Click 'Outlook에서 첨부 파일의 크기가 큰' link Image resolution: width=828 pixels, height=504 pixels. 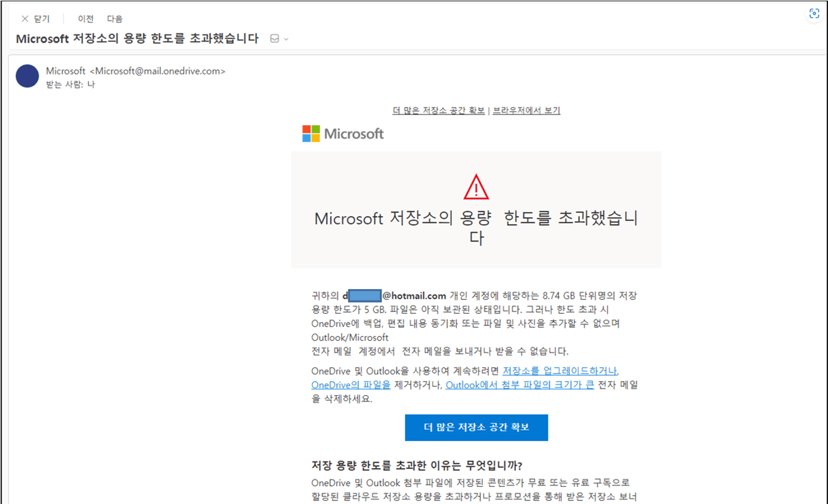[x=520, y=385]
